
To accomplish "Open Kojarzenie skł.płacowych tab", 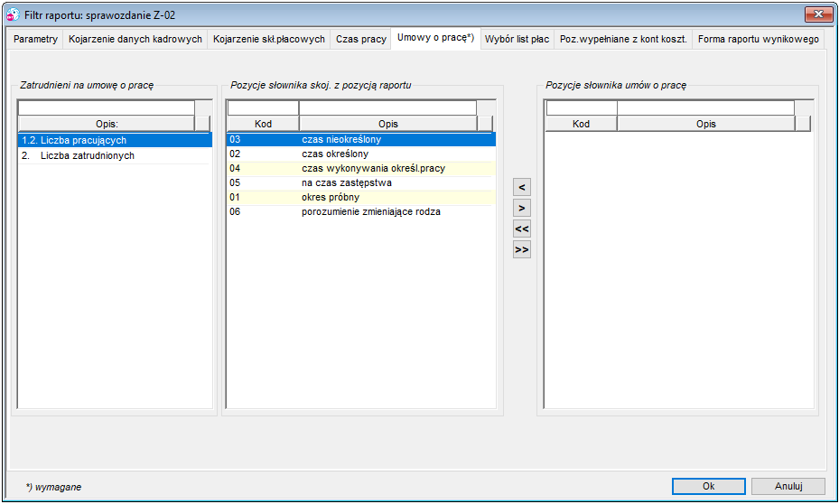I will tap(268, 39).
